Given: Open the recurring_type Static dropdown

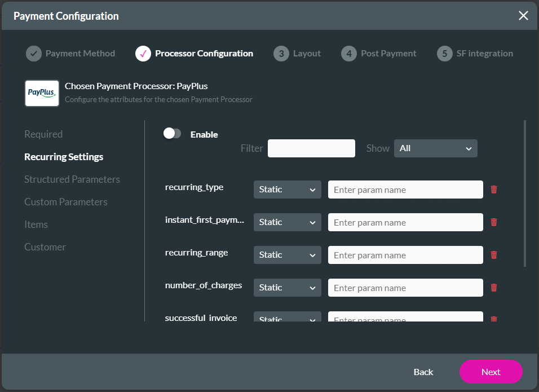Looking at the screenshot, I should click(x=287, y=190).
